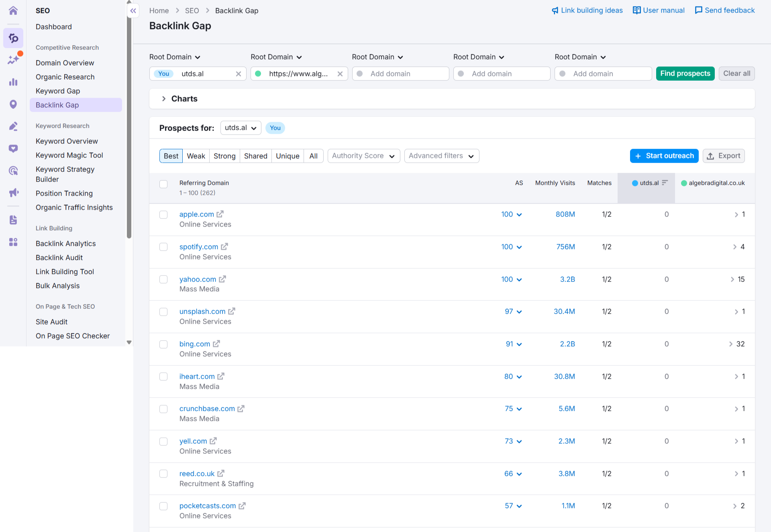
Task: Select the Strong prospects tab
Action: click(x=224, y=156)
